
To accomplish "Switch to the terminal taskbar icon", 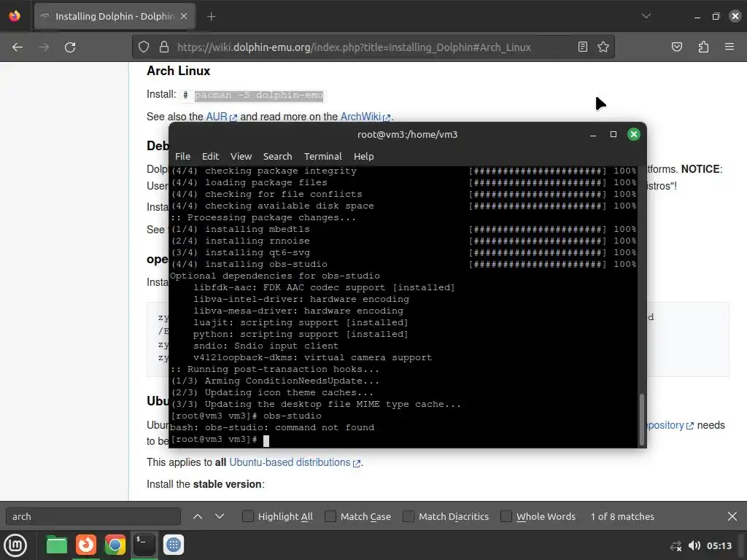I will pos(144,545).
